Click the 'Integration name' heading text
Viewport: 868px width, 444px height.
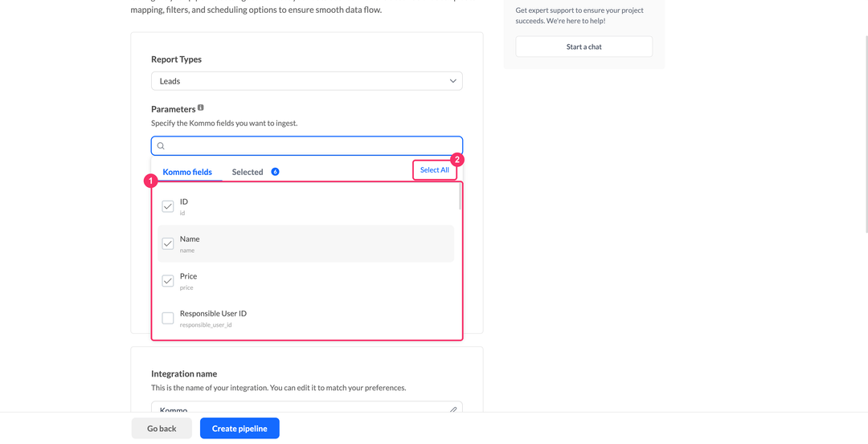[184, 374]
